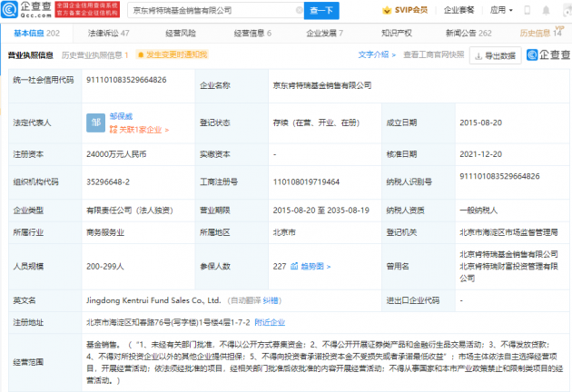Open the mobile phone icon in header
The image size is (572, 392).
point(528,10)
